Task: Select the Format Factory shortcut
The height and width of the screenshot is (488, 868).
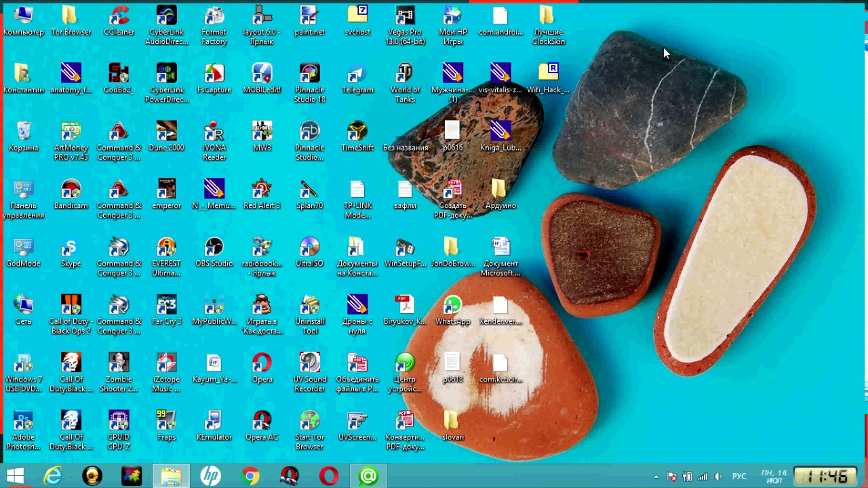Action: [214, 26]
